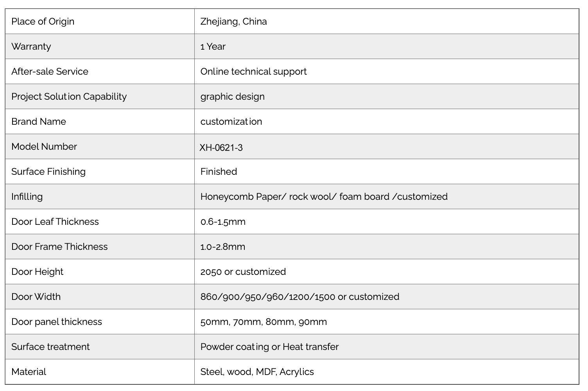Image resolution: width=588 pixels, height=391 pixels.
Task: Click the After-sale Service label
Action: [50, 72]
